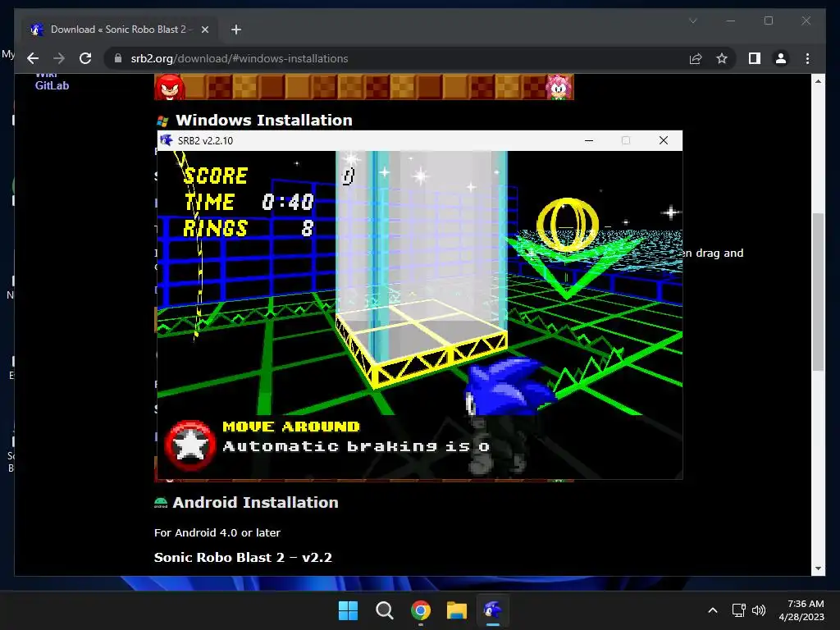This screenshot has width=840, height=630.
Task: Click the Android icon beside Android Installation
Action: pos(161,503)
